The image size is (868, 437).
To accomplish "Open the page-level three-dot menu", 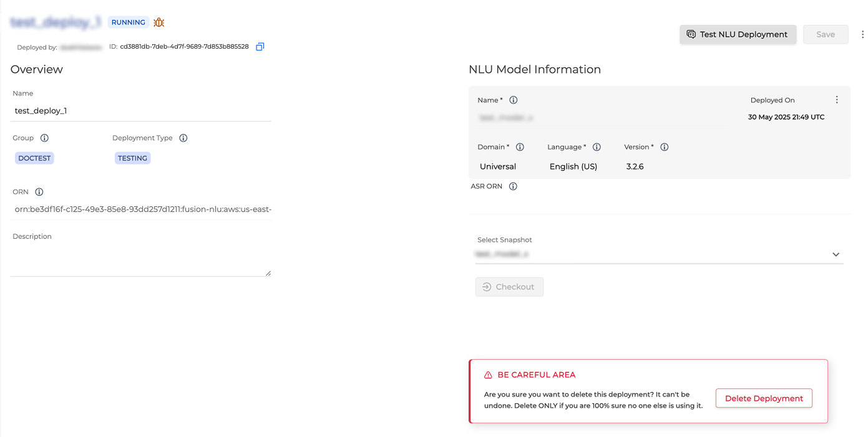I will (x=862, y=34).
